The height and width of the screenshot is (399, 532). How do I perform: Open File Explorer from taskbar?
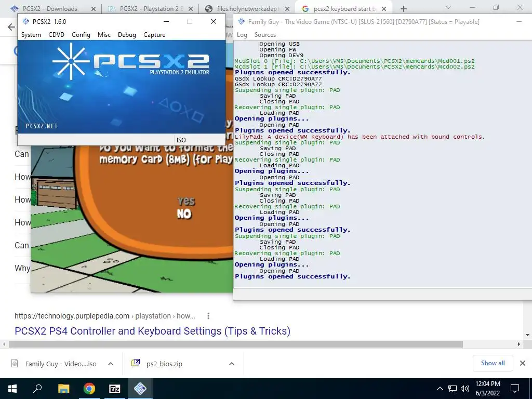coord(63,389)
